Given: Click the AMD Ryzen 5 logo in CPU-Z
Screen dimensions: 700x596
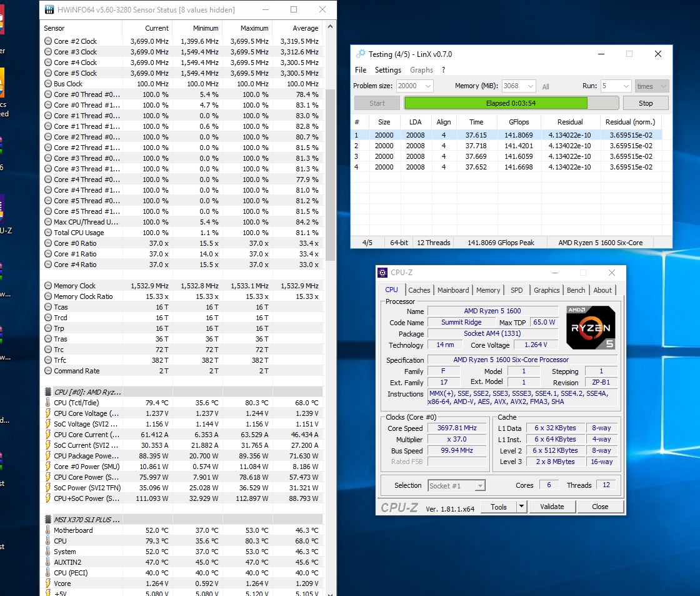Looking at the screenshot, I should coord(591,328).
